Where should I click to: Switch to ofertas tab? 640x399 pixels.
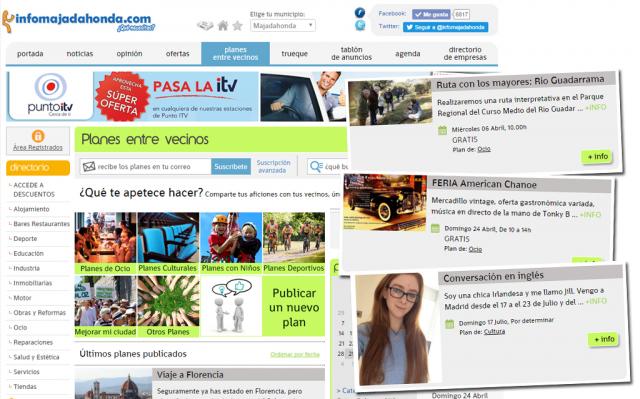click(x=178, y=53)
